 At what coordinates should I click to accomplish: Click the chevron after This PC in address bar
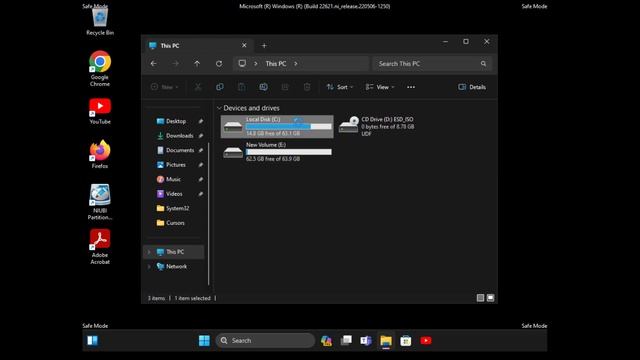click(296, 64)
